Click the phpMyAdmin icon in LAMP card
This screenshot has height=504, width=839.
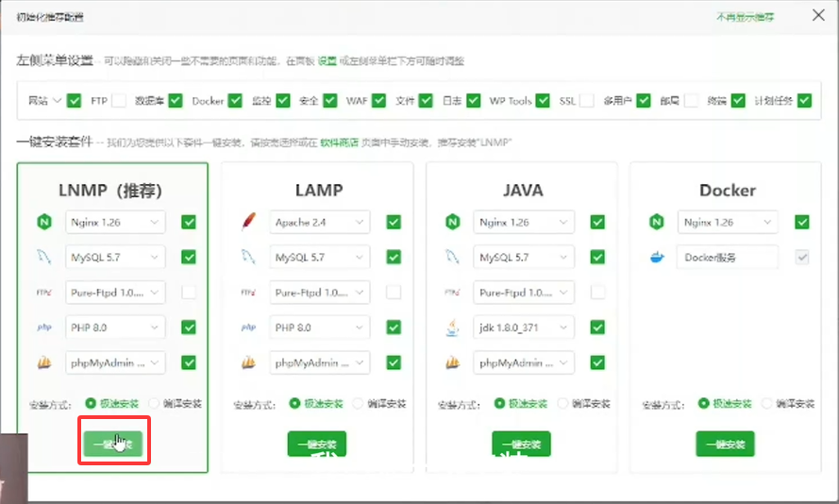click(249, 362)
